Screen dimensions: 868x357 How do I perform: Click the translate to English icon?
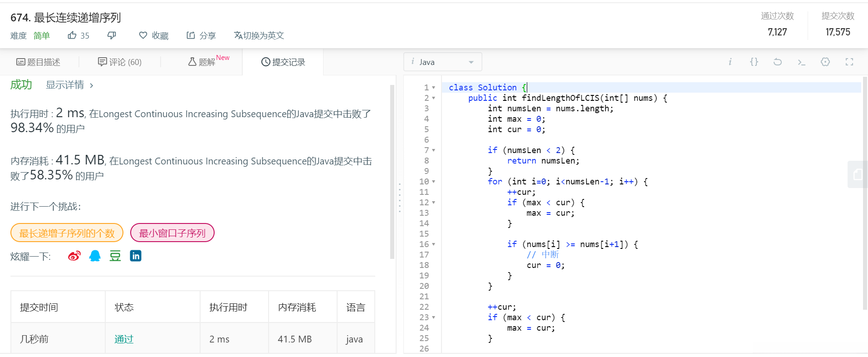[238, 35]
